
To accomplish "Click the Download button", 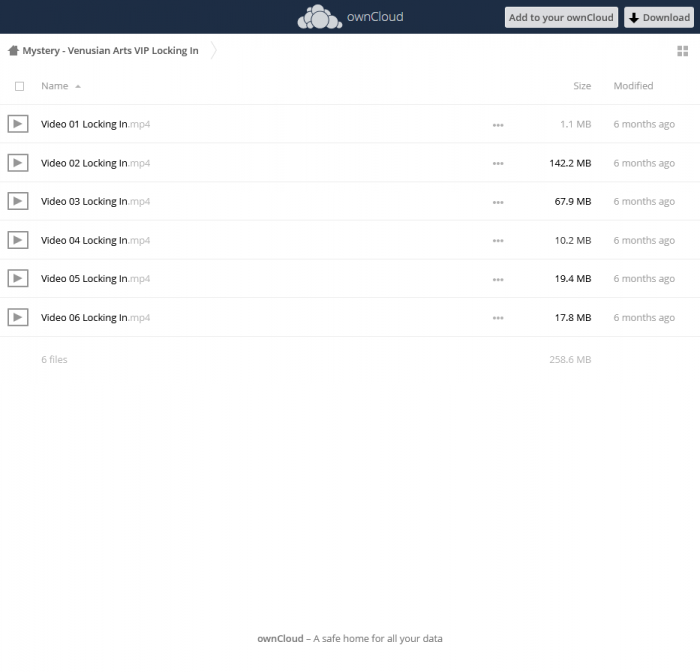I will coord(659,17).
